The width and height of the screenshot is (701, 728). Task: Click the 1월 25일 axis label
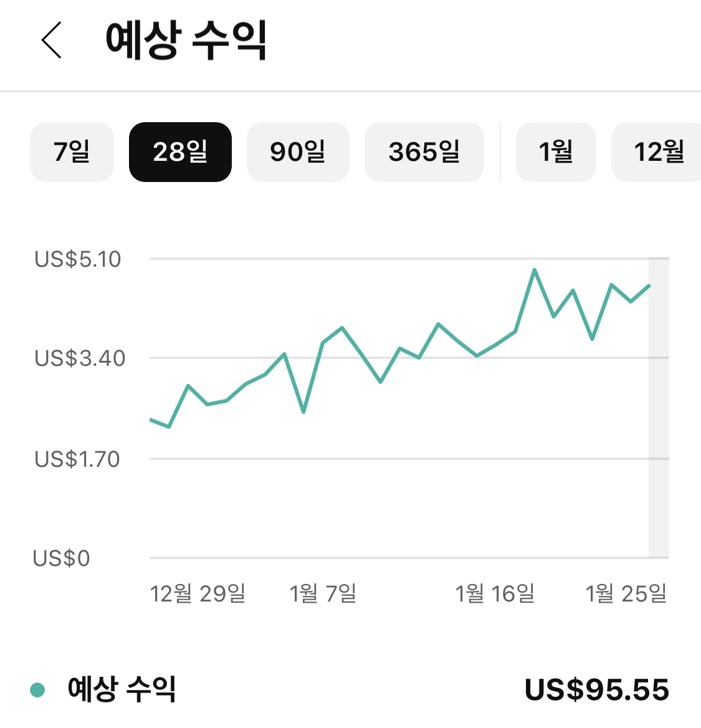click(x=626, y=593)
